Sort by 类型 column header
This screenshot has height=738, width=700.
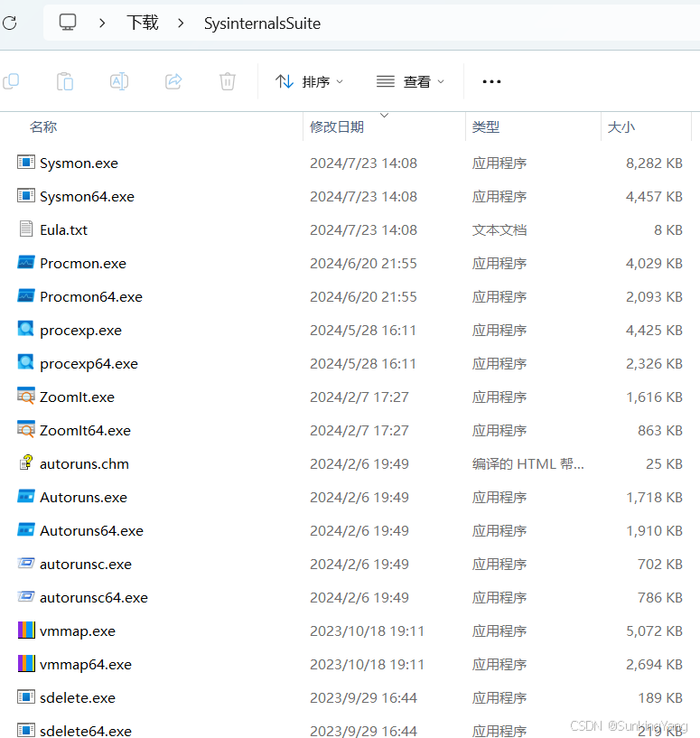pos(486,126)
